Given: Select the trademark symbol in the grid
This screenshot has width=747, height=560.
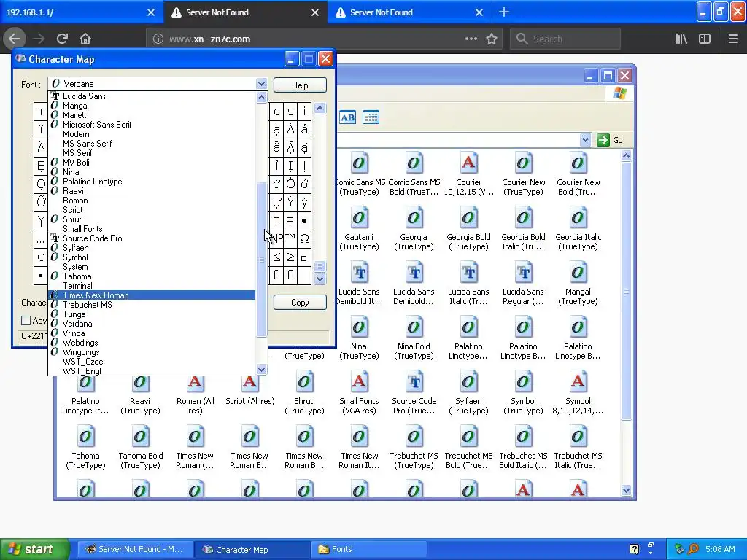Looking at the screenshot, I should (x=290, y=238).
